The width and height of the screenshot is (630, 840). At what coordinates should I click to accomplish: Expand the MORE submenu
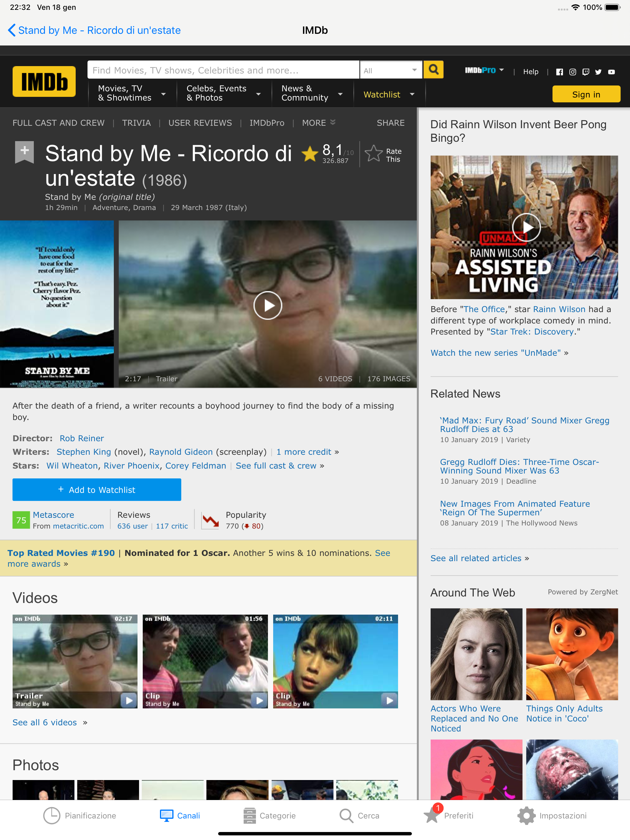(318, 123)
